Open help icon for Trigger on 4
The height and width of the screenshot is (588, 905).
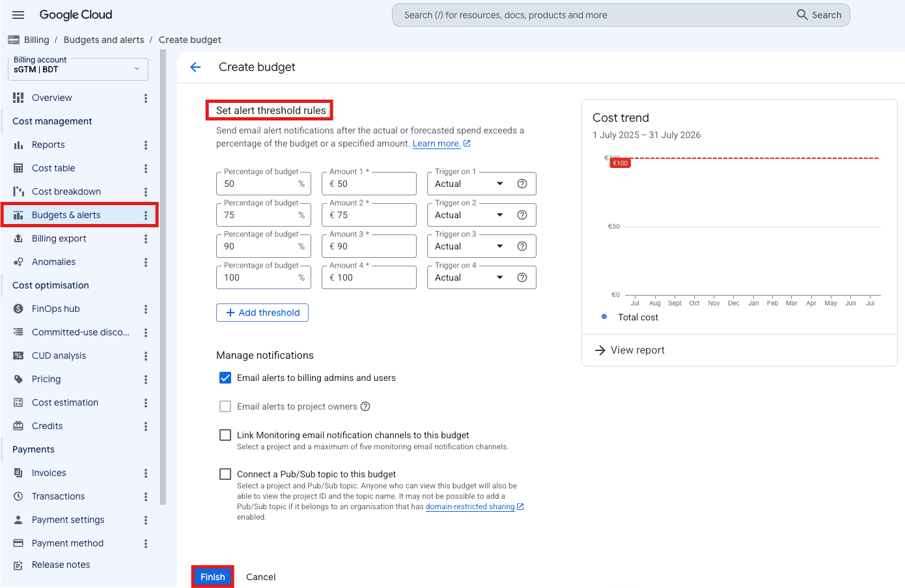(x=522, y=277)
